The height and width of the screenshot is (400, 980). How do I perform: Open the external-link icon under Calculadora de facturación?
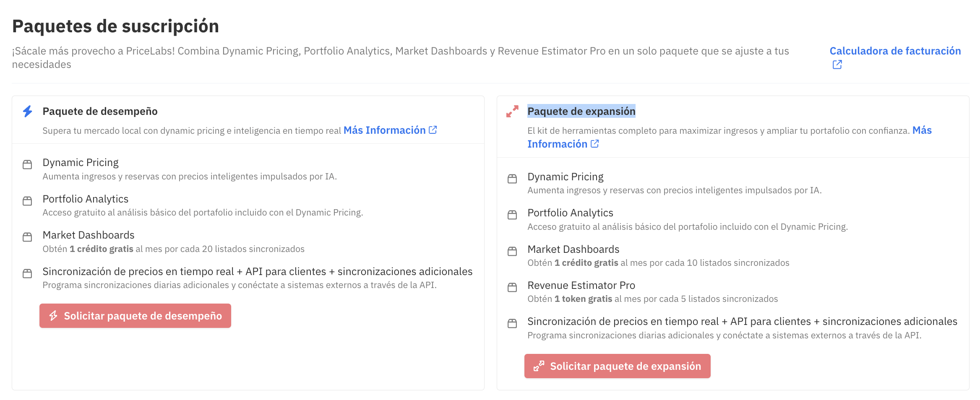point(837,65)
